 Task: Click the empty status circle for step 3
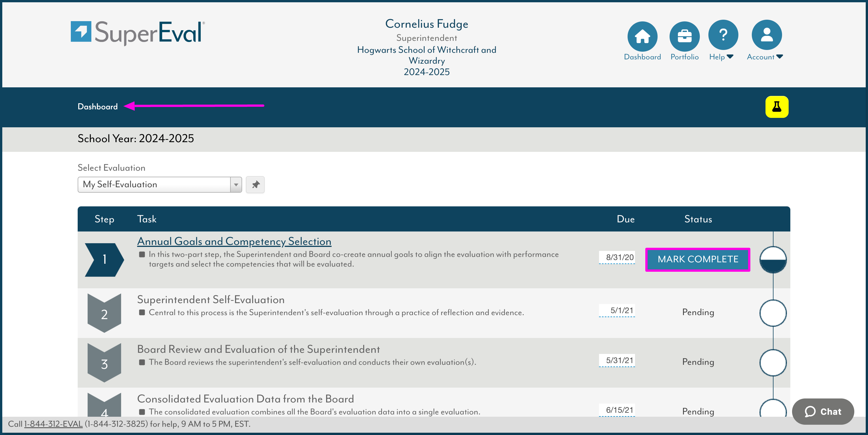[x=773, y=362]
